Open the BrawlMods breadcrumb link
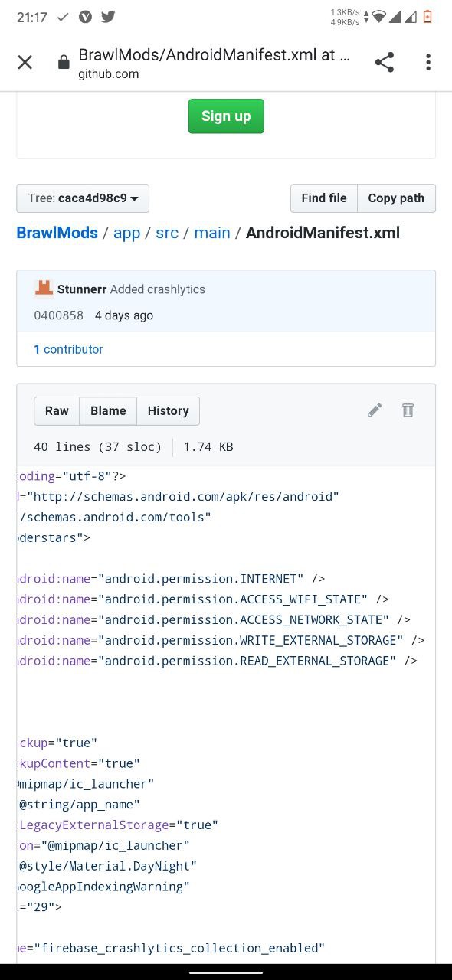 pyautogui.click(x=57, y=233)
